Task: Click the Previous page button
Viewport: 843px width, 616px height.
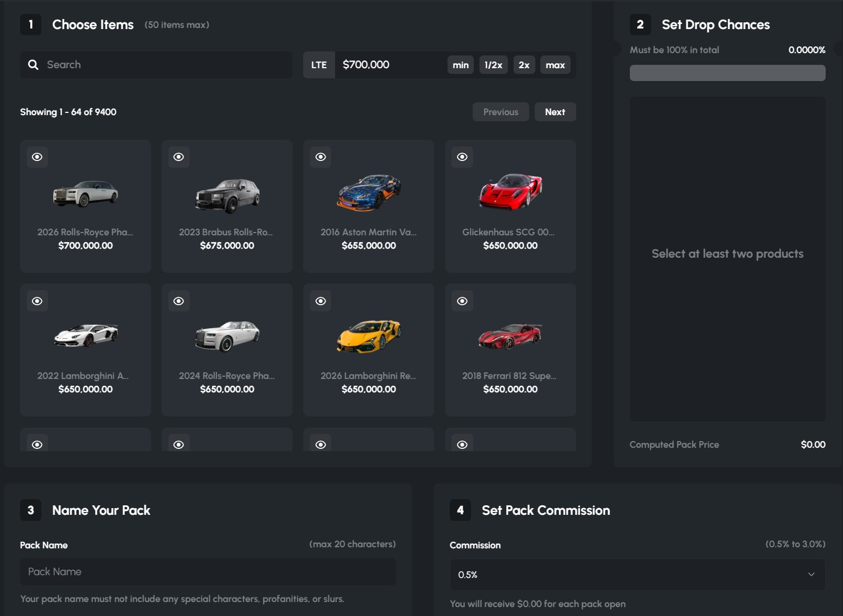Action: [501, 112]
